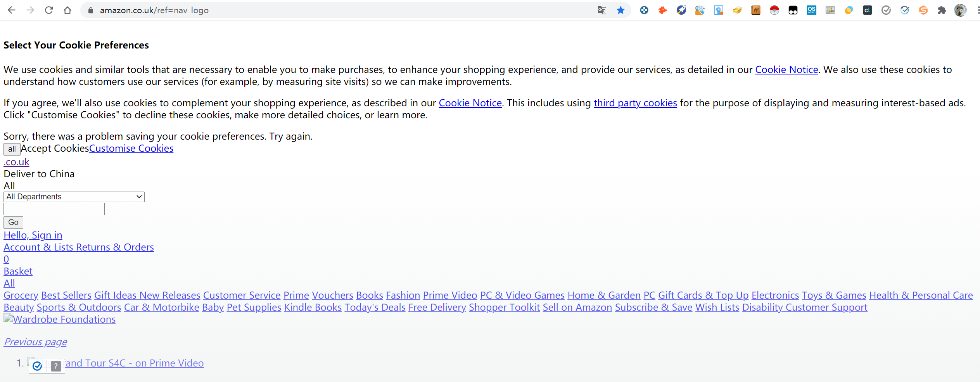This screenshot has height=382, width=980.
Task: Click the address bar URL
Action: 154,10
